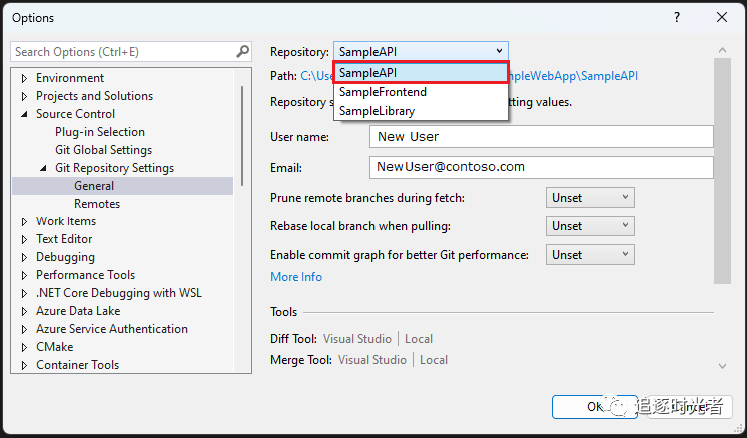Click the right panel scroll down arrow
Image resolution: width=747 pixels, height=438 pixels.
coord(722,366)
